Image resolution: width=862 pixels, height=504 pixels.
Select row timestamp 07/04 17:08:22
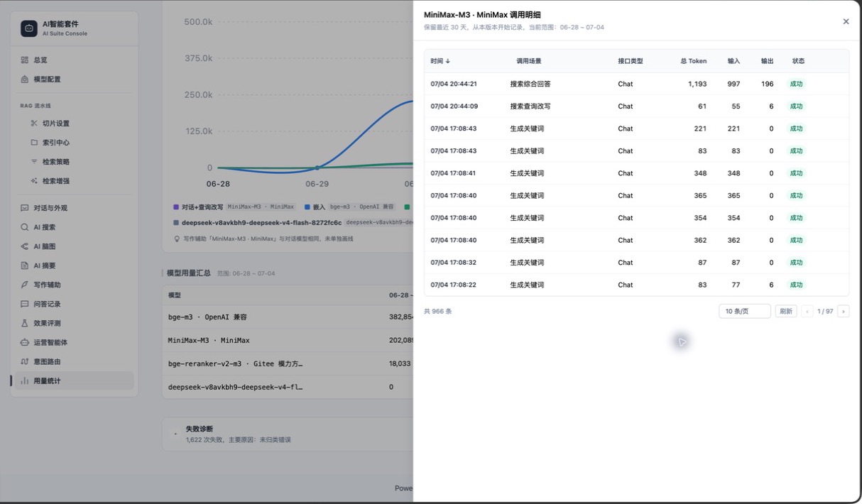coord(454,285)
